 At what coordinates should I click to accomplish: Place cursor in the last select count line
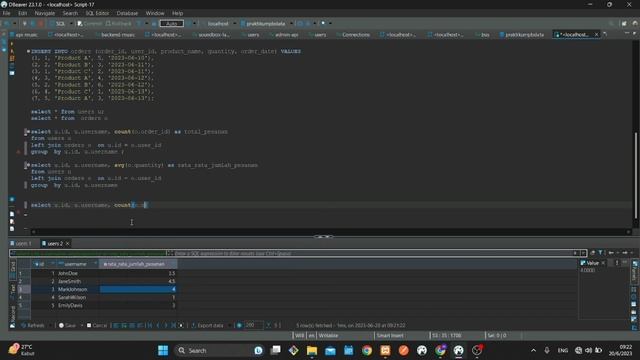pyautogui.click(x=90, y=205)
